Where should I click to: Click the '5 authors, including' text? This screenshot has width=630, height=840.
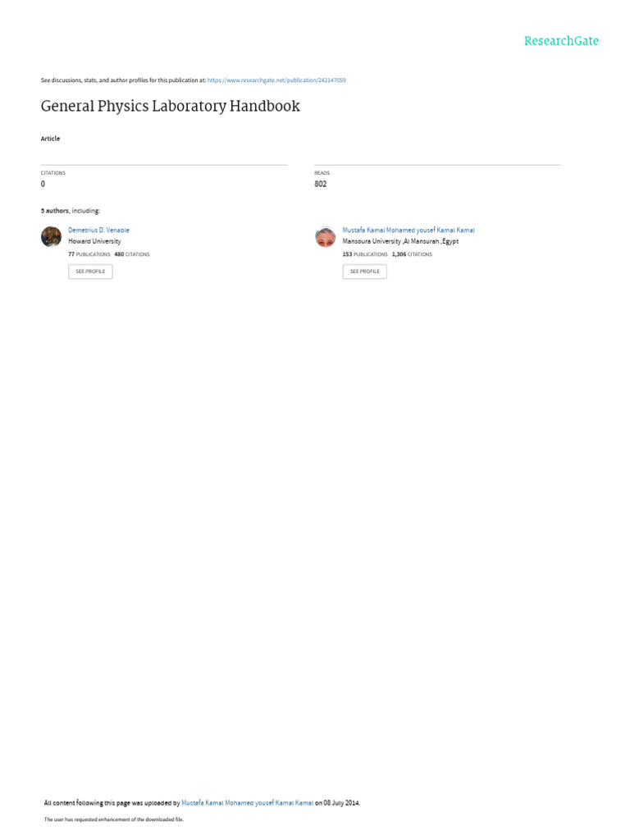click(x=71, y=211)
